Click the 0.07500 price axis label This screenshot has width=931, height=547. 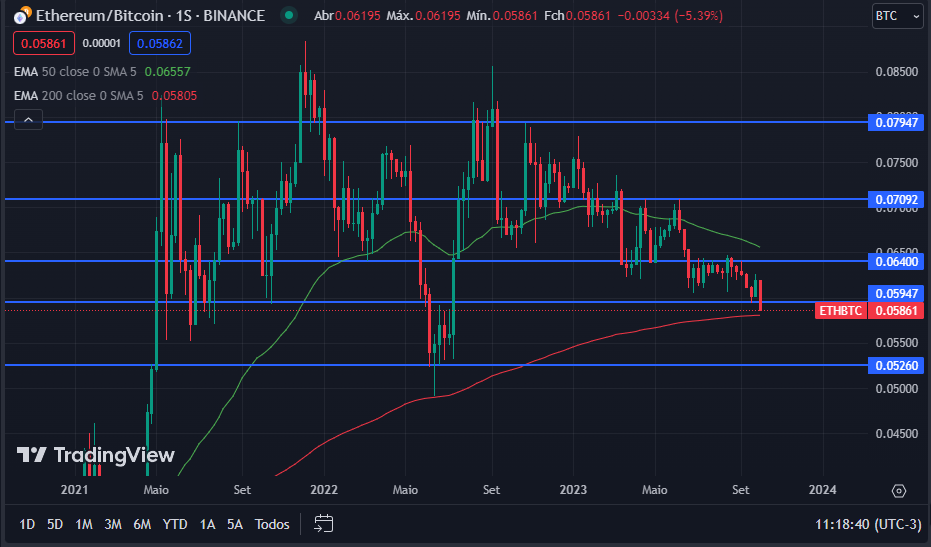pyautogui.click(x=897, y=163)
